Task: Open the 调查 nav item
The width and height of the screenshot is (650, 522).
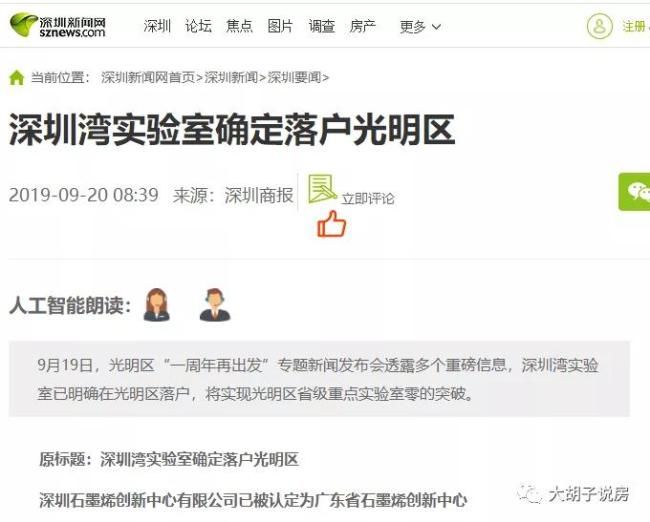Action: pos(321,26)
